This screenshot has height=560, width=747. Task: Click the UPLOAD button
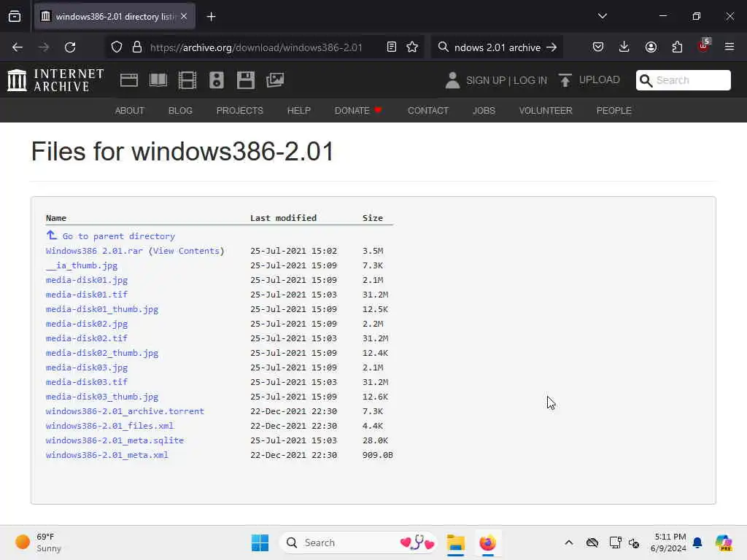(589, 80)
